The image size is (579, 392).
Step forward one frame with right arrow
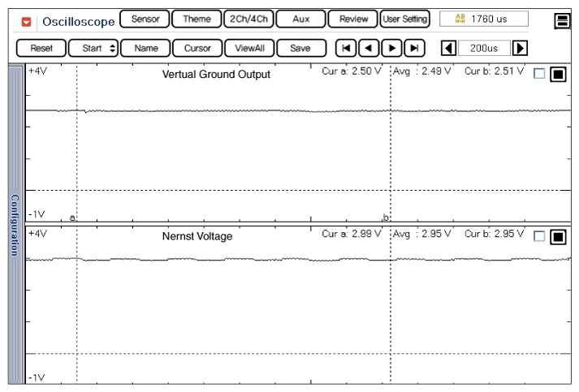[391, 48]
